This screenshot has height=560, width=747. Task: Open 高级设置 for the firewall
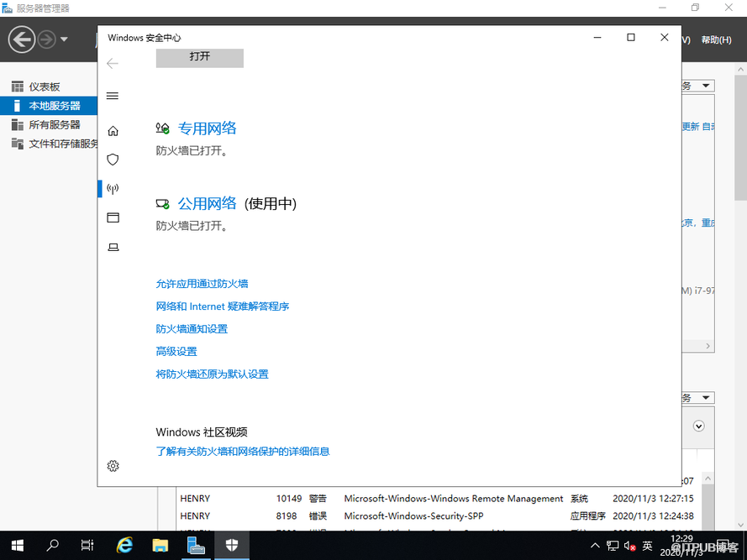(176, 352)
